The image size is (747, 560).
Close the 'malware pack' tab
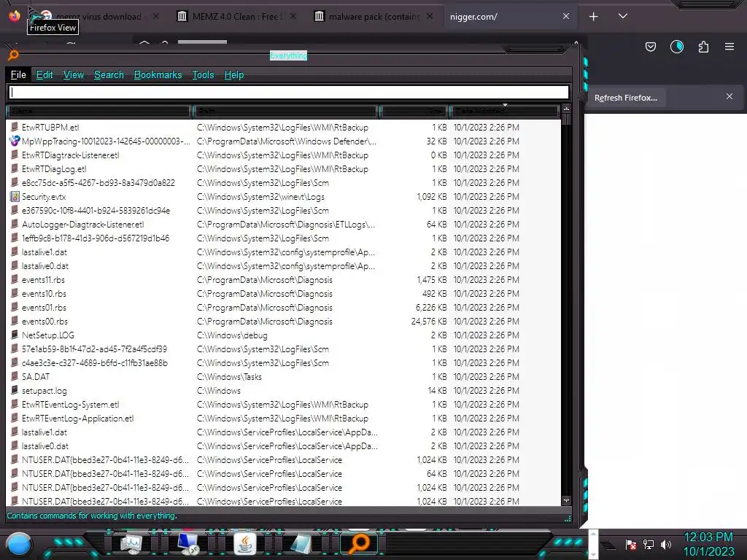(429, 16)
